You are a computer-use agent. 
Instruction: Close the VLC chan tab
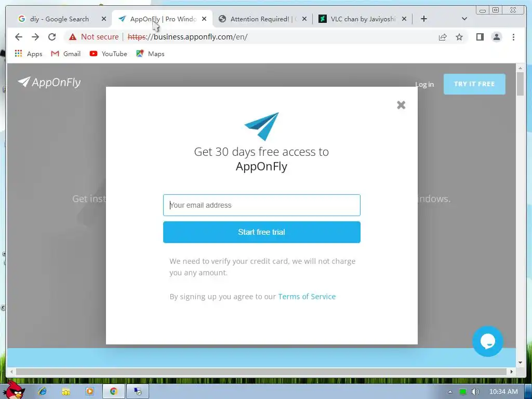pyautogui.click(x=404, y=19)
